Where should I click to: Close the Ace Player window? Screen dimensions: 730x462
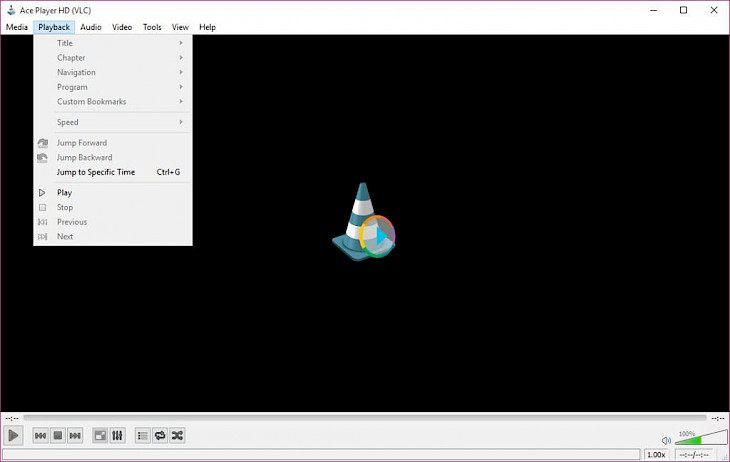[714, 10]
